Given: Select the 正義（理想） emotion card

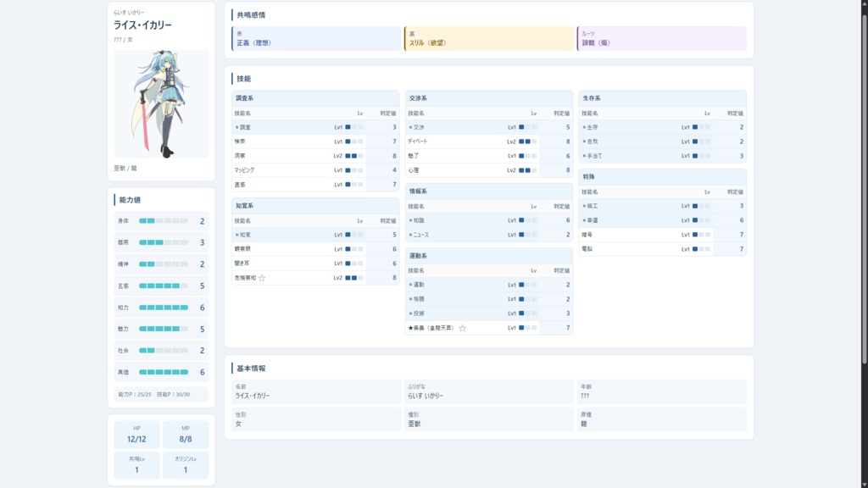Looking at the screenshot, I should point(316,39).
